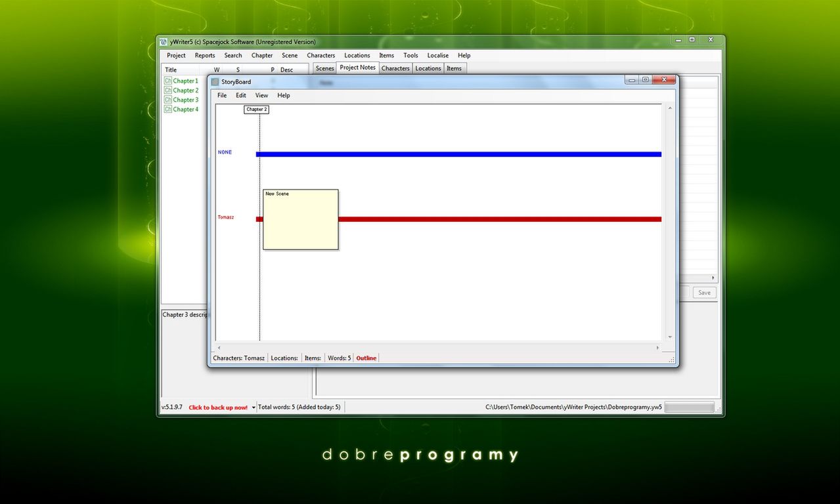Click 'Click to back up now!' link
The width and height of the screenshot is (840, 504).
click(x=218, y=408)
